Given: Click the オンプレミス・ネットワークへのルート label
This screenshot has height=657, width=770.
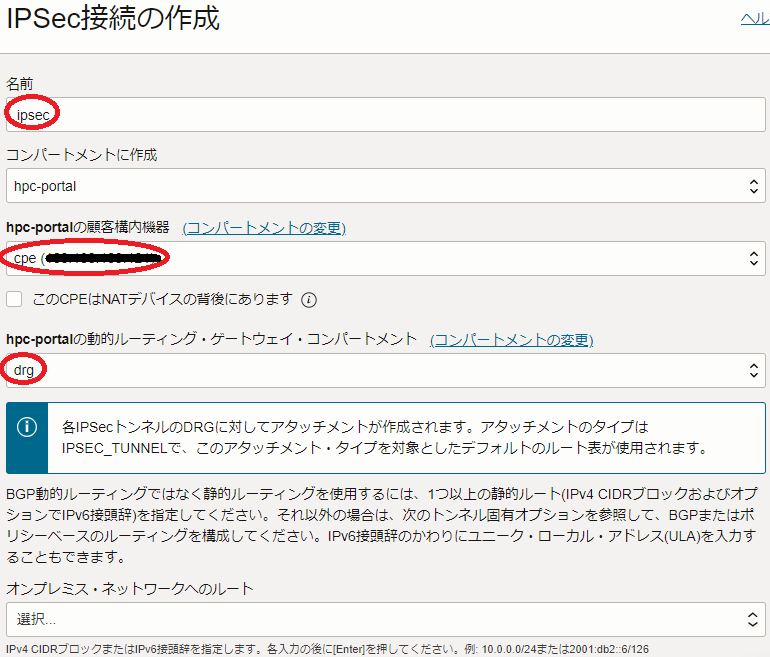Looking at the screenshot, I should click(x=130, y=588).
